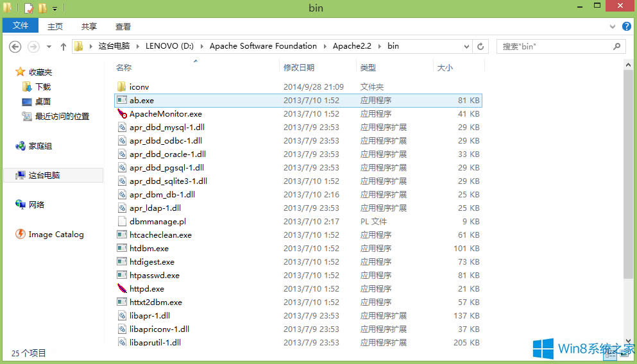Select the dbmmanage.pl file icon
The width and height of the screenshot is (637, 364).
(122, 221)
